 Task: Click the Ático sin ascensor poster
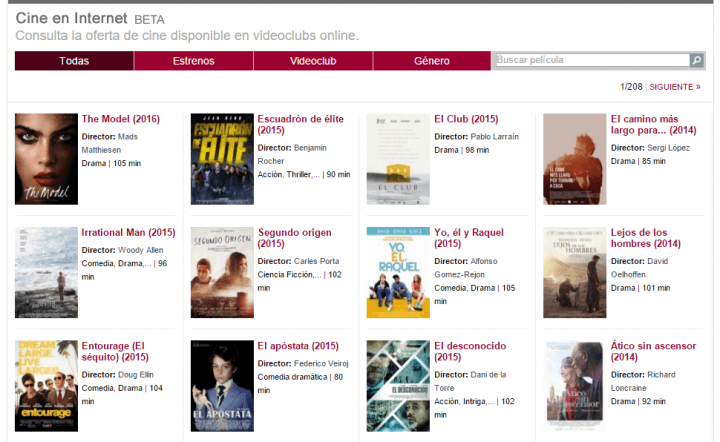(574, 386)
